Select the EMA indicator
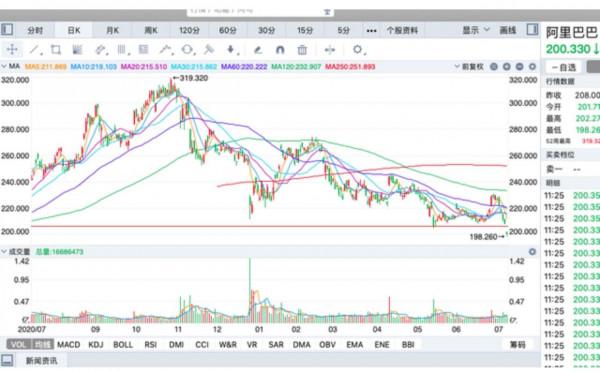Viewport: 600px width, 373px height. pyautogui.click(x=355, y=345)
